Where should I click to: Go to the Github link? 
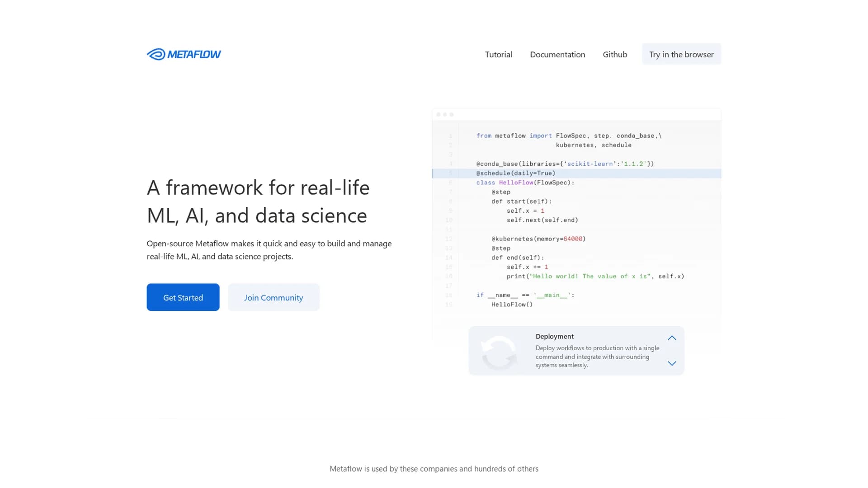click(x=615, y=54)
